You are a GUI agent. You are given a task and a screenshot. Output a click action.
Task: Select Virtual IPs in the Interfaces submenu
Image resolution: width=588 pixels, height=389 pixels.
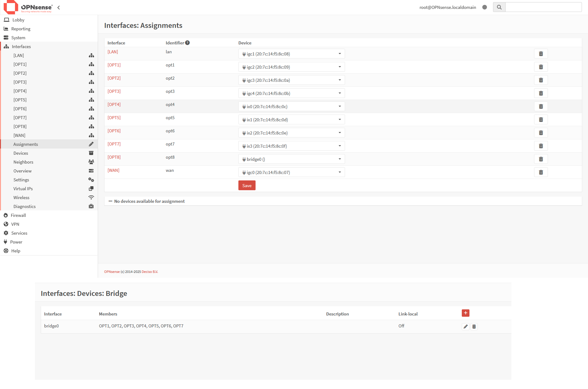tap(49, 189)
